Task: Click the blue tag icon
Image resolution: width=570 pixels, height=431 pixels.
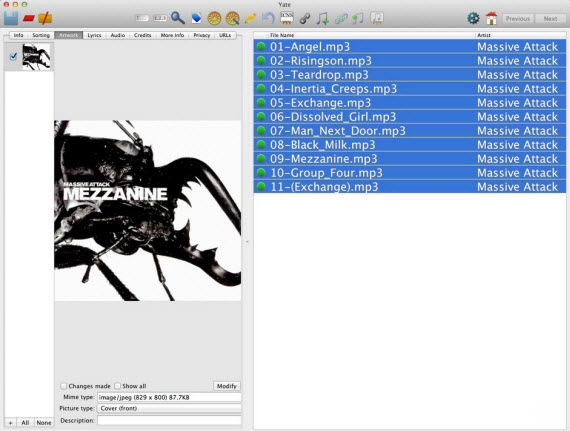Action: pyautogui.click(x=196, y=18)
